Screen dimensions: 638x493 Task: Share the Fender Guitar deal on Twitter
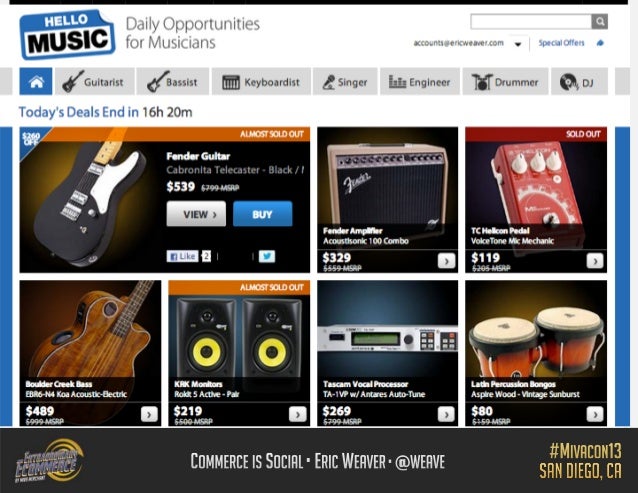267,256
